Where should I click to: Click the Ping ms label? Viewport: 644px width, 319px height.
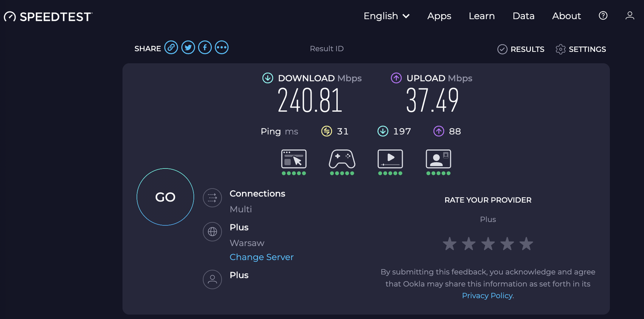[x=279, y=132]
